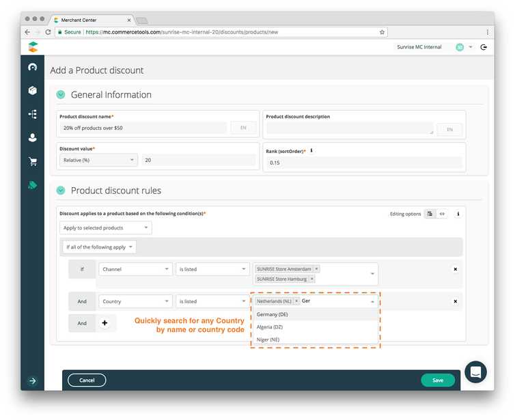Switch to the list view editing option
515x420 pixels.
430,214
